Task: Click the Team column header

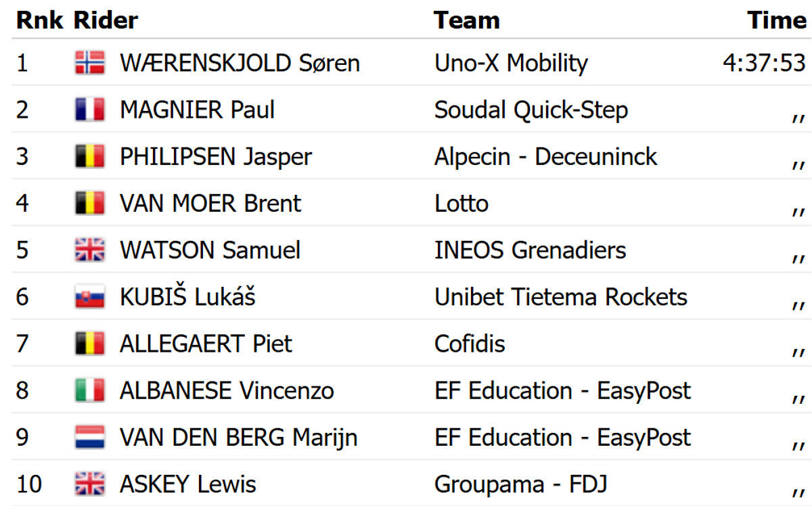Action: point(467,20)
